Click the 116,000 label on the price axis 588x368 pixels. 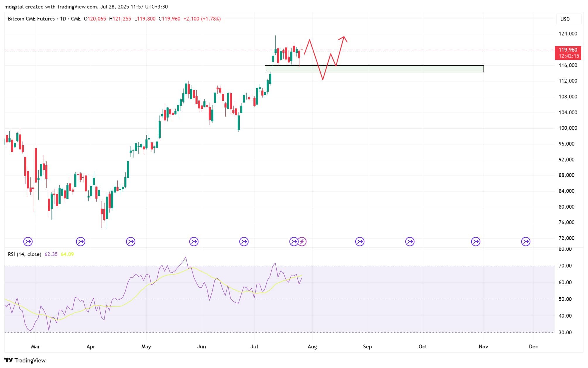568,65
